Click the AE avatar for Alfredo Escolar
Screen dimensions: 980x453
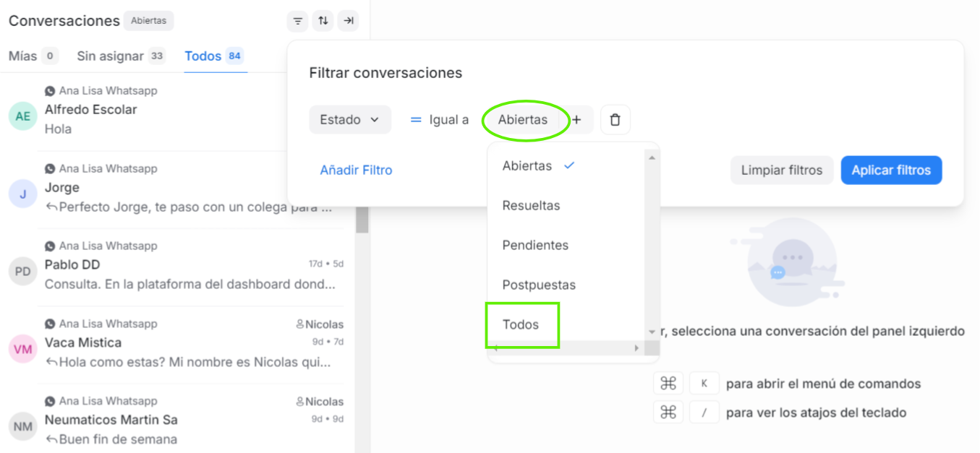pyautogui.click(x=23, y=116)
